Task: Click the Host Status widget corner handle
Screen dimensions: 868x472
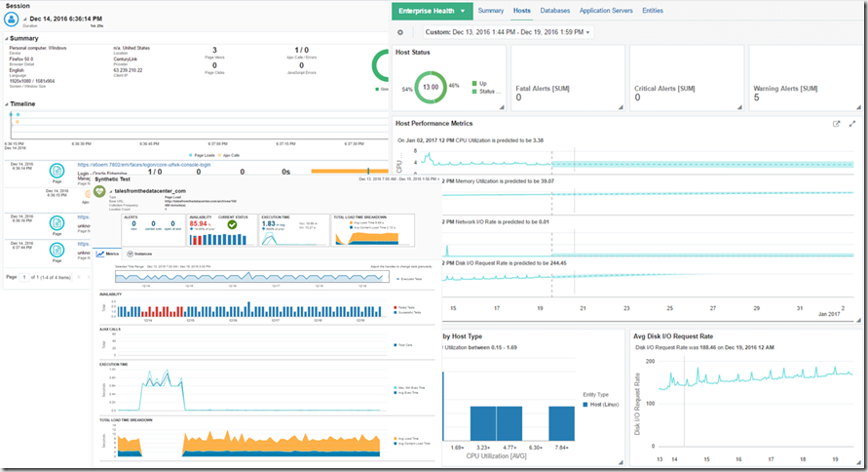Action: (502, 107)
